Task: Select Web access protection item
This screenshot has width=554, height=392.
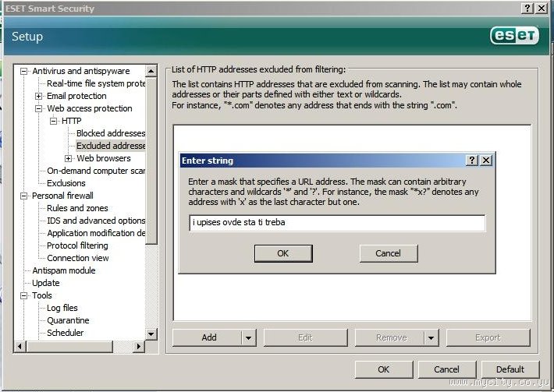Action: click(x=90, y=108)
